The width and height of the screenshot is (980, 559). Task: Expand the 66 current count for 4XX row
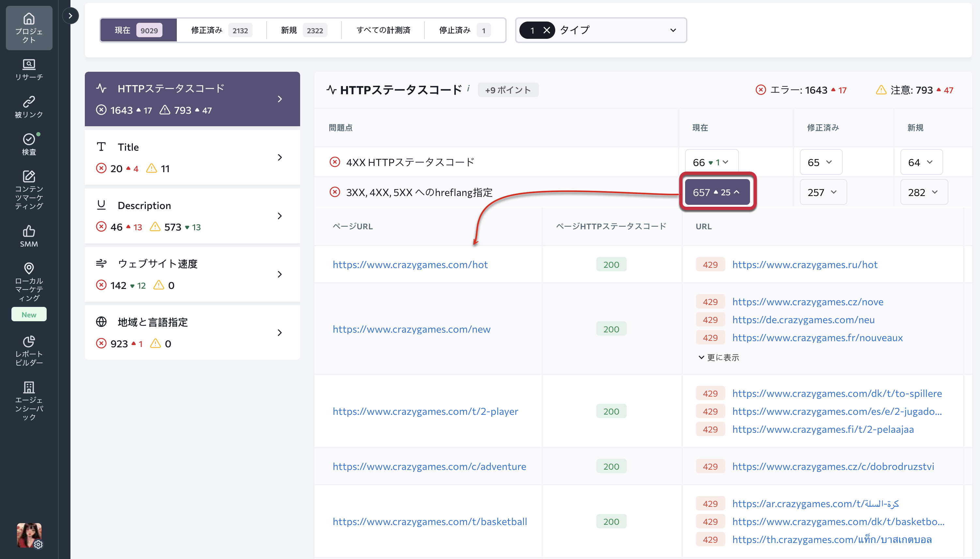pos(711,162)
